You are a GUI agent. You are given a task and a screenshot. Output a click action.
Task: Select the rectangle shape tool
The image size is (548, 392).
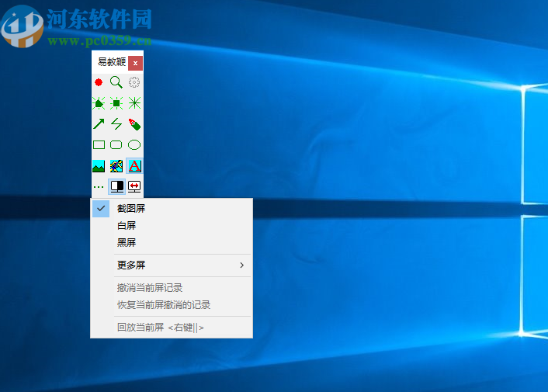(99, 144)
